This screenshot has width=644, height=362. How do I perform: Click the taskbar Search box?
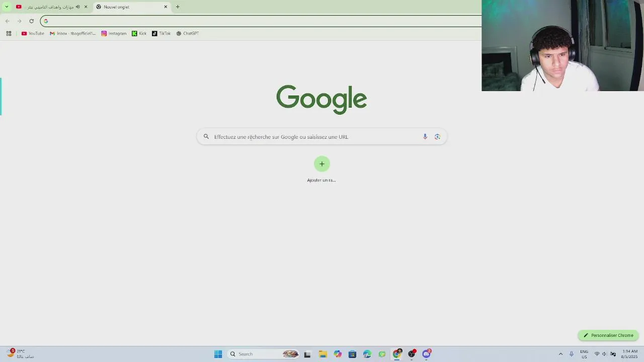click(x=263, y=354)
